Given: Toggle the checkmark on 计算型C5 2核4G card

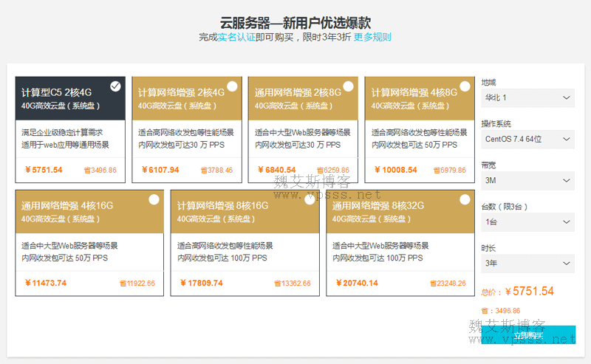Looking at the screenshot, I should pyautogui.click(x=116, y=86).
